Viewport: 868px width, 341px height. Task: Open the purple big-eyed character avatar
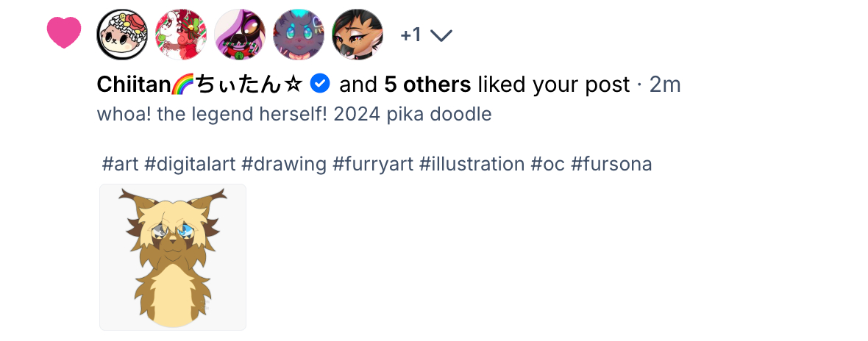tap(240, 35)
